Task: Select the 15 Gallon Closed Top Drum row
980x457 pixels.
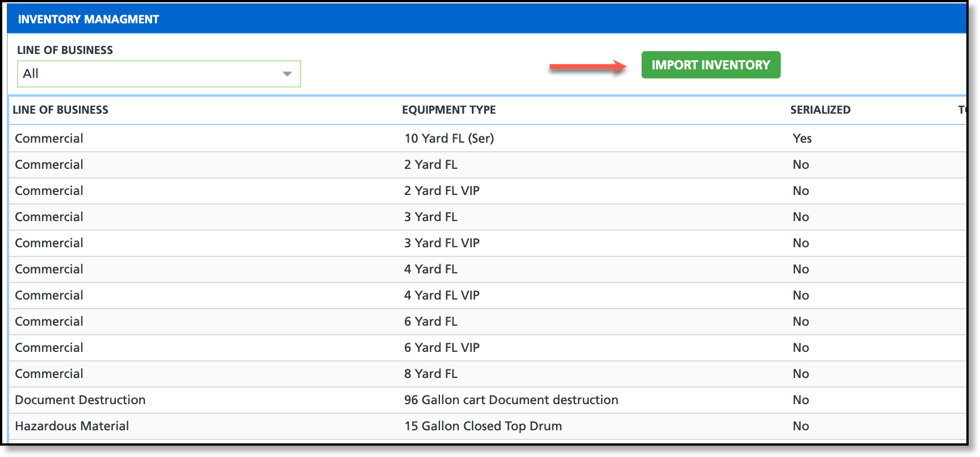Action: click(x=488, y=426)
